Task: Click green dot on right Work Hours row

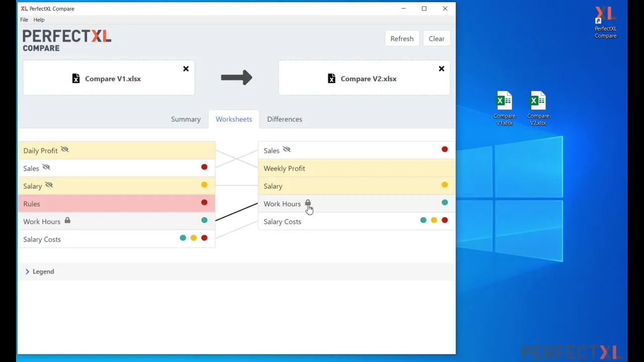Action: pos(445,203)
